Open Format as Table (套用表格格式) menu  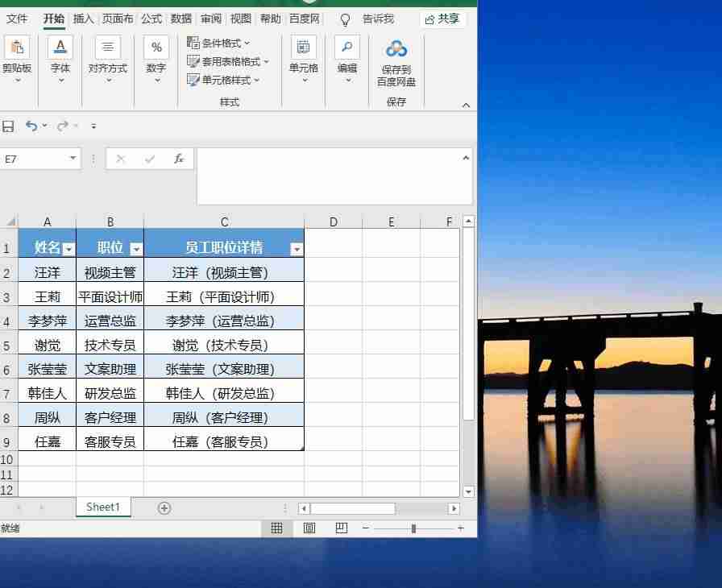[x=228, y=61]
